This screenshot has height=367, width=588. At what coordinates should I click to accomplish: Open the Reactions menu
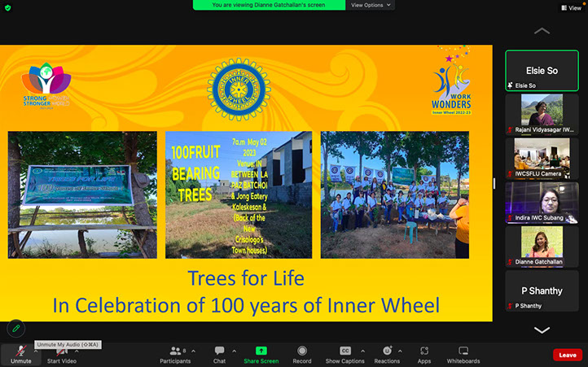click(x=387, y=353)
